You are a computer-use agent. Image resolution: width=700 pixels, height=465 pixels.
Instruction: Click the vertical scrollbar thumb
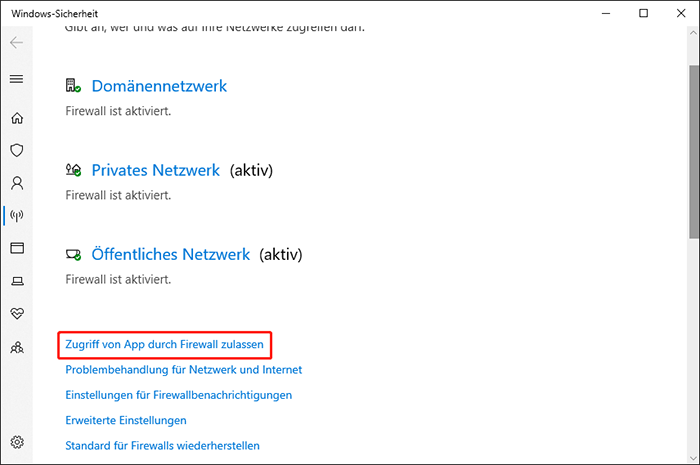tap(693, 150)
